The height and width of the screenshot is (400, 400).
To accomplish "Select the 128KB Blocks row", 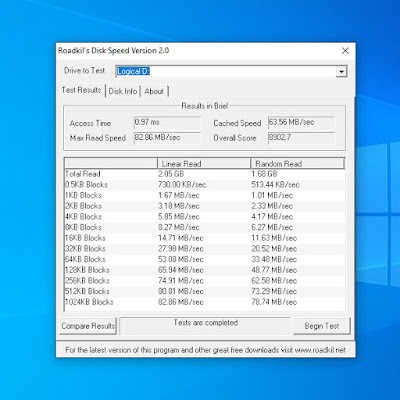I will (205, 270).
